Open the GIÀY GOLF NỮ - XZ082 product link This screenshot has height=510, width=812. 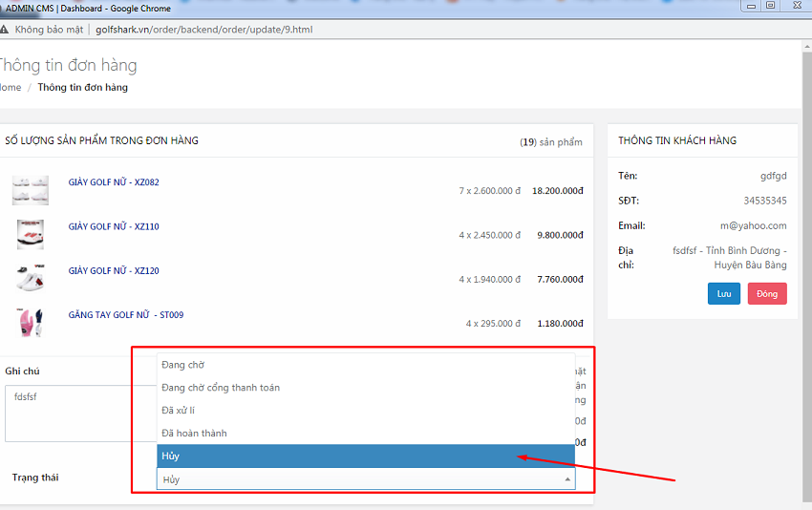tap(114, 182)
